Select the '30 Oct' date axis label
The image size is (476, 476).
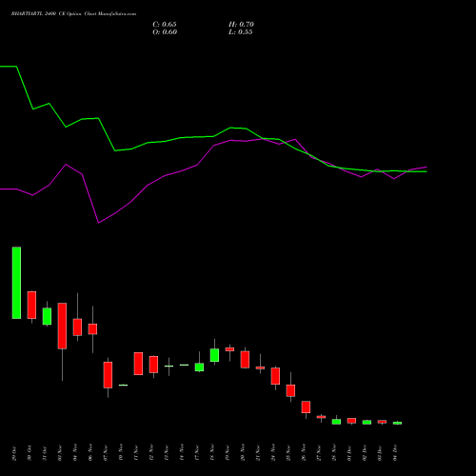point(30,453)
